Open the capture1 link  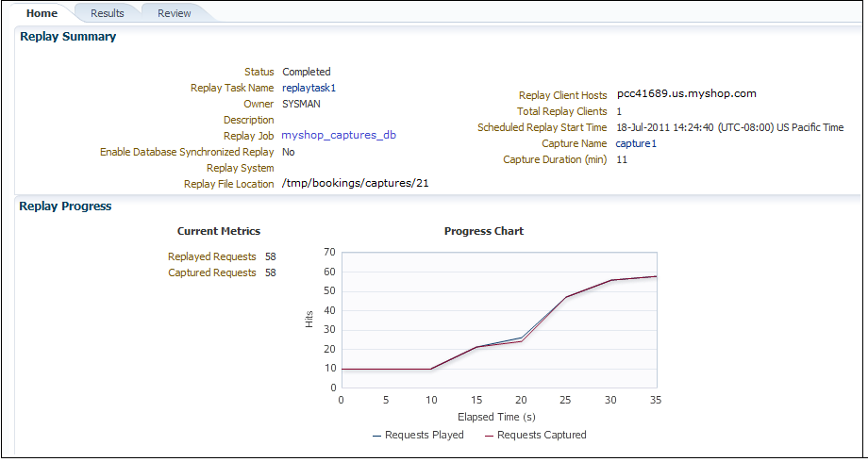[636, 143]
